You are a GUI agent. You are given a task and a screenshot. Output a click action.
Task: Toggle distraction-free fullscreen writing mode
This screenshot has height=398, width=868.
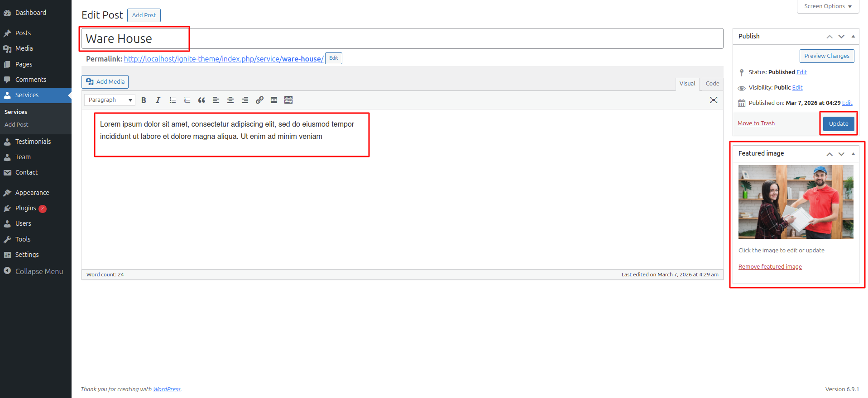(714, 100)
